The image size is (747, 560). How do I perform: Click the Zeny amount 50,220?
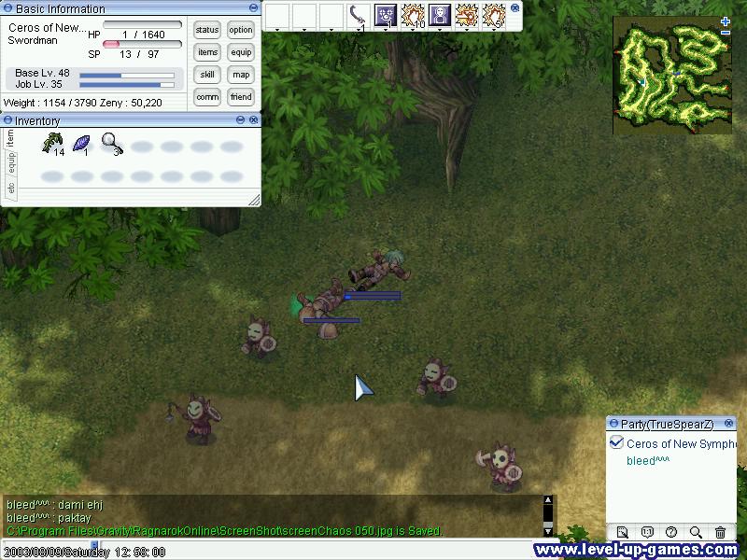pos(147,103)
